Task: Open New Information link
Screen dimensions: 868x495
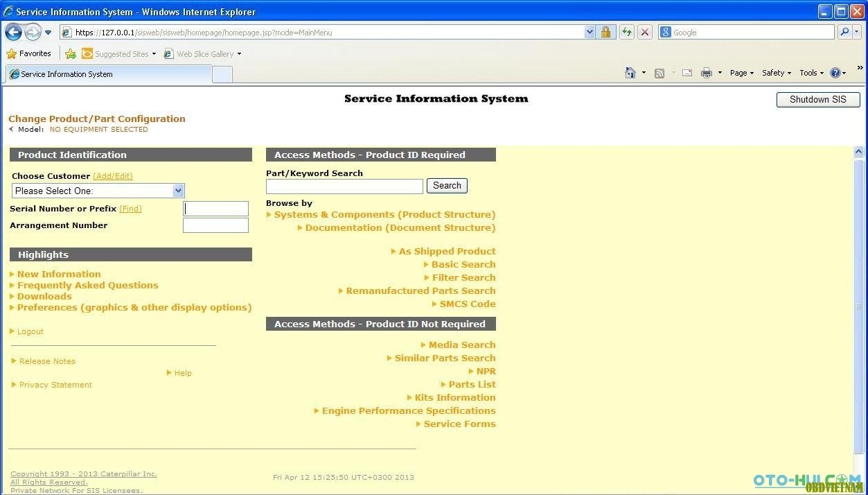Action: [59, 274]
